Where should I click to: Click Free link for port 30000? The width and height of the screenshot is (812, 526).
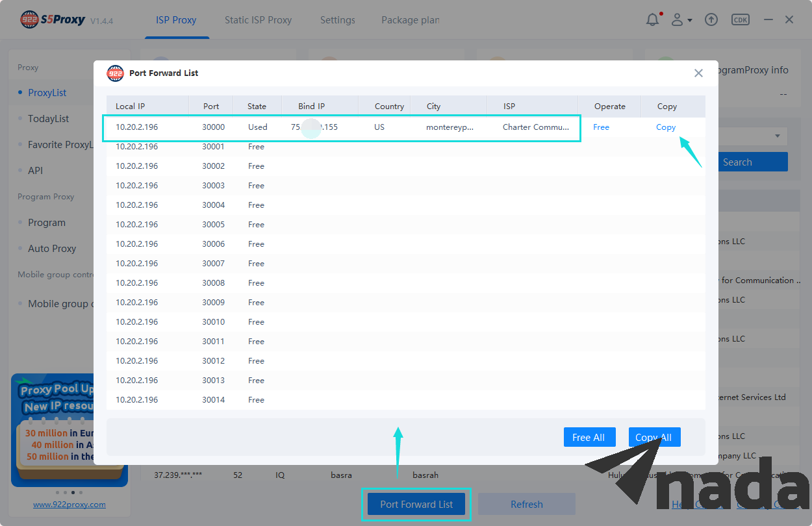[601, 127]
